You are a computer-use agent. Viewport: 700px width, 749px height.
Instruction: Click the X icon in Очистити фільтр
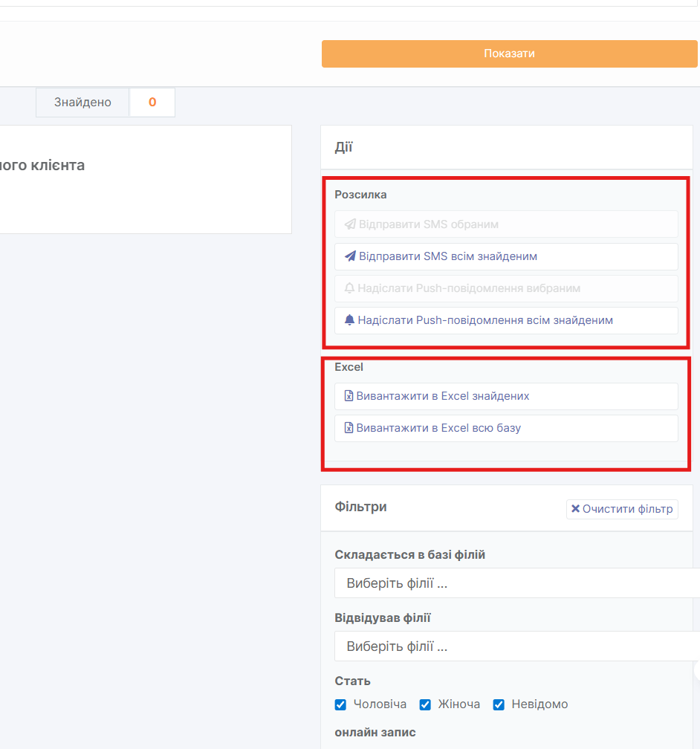coord(575,509)
